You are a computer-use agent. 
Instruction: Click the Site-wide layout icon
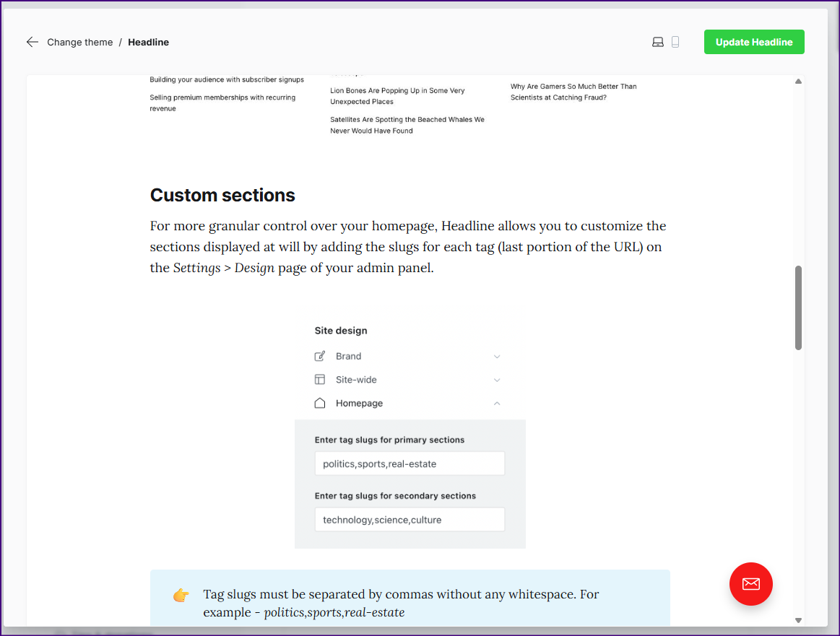(x=320, y=380)
